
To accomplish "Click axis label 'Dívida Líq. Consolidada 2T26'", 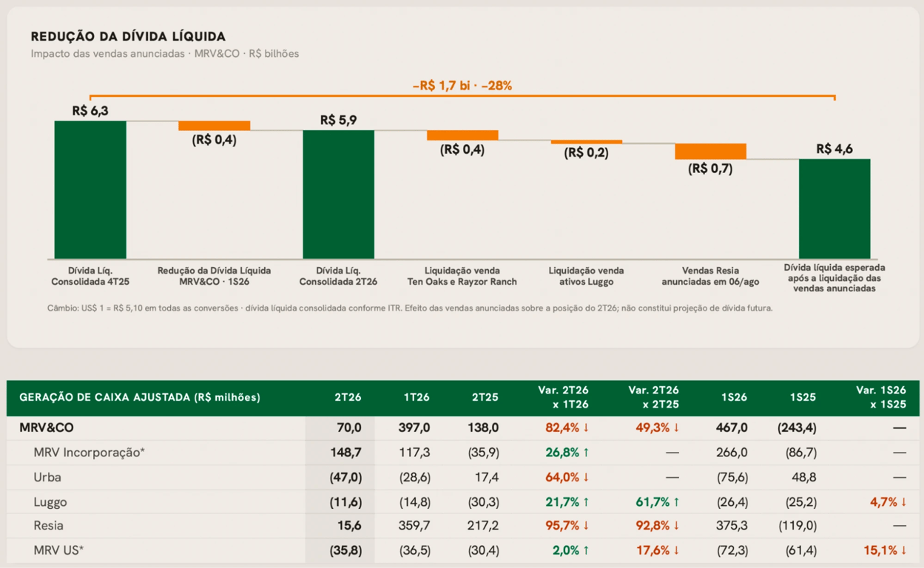I will click(338, 276).
